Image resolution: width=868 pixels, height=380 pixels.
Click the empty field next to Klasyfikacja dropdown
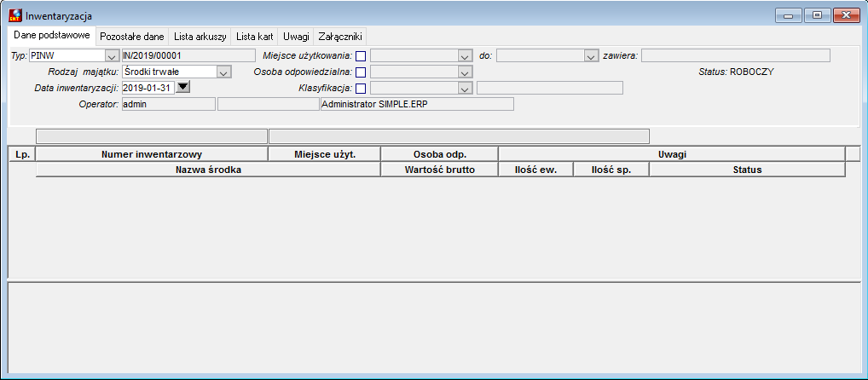pos(550,88)
